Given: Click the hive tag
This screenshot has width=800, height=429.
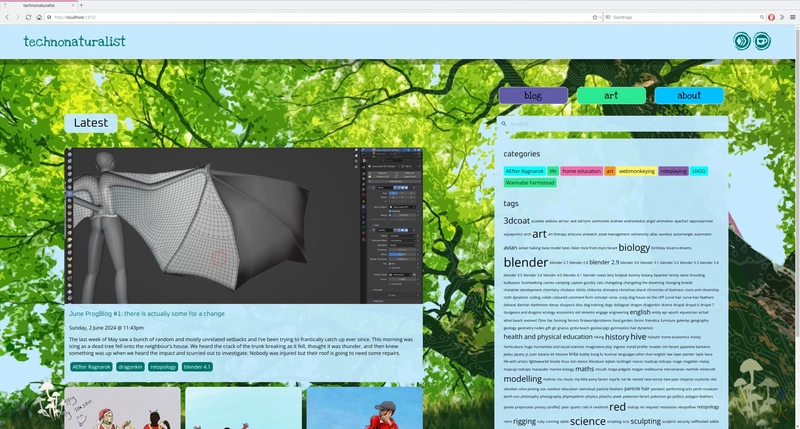Looking at the screenshot, I should [638, 337].
